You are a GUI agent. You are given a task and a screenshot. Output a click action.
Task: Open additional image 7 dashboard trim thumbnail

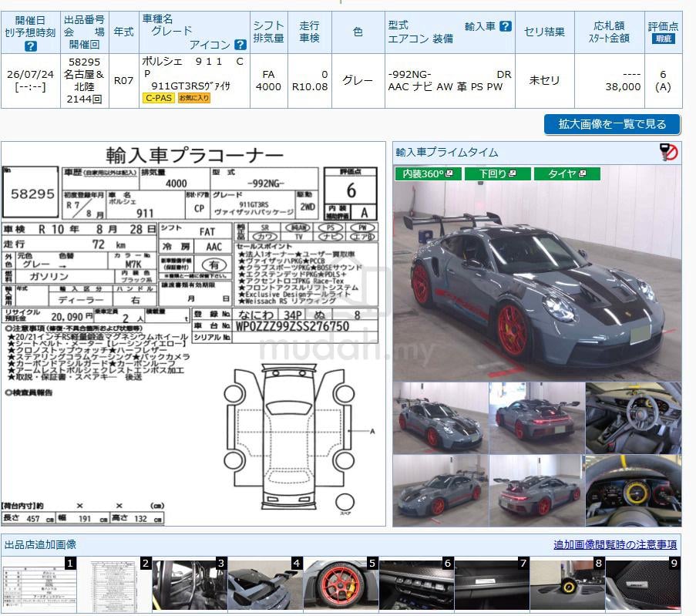(492, 585)
